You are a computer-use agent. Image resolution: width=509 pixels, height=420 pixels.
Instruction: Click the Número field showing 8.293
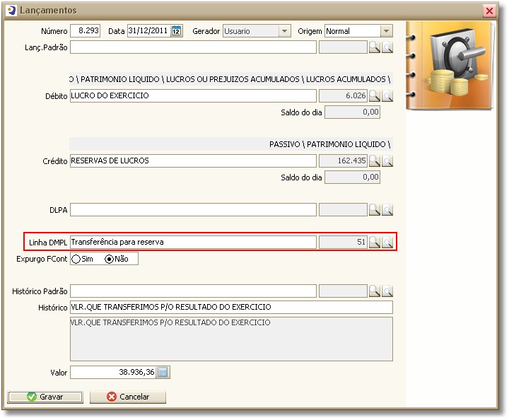[85, 31]
